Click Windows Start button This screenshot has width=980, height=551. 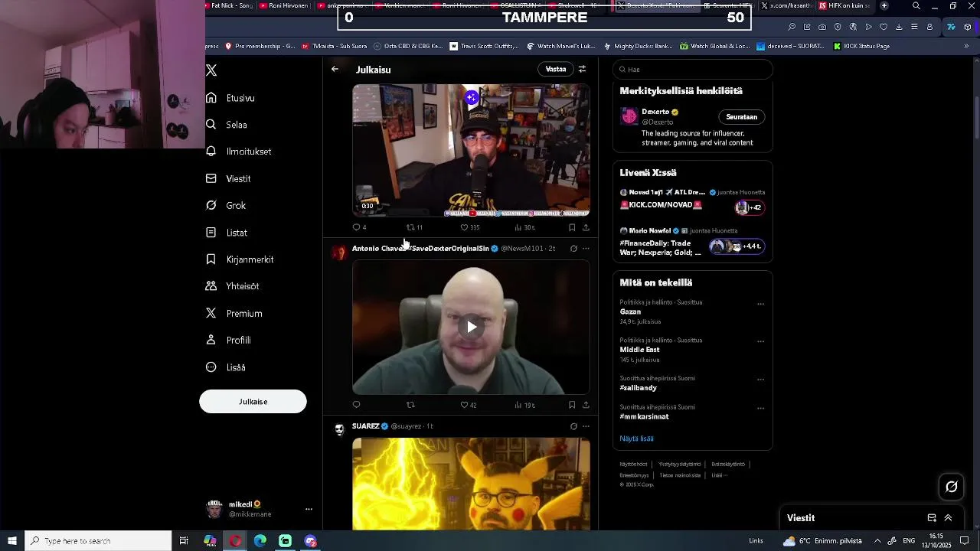12,541
